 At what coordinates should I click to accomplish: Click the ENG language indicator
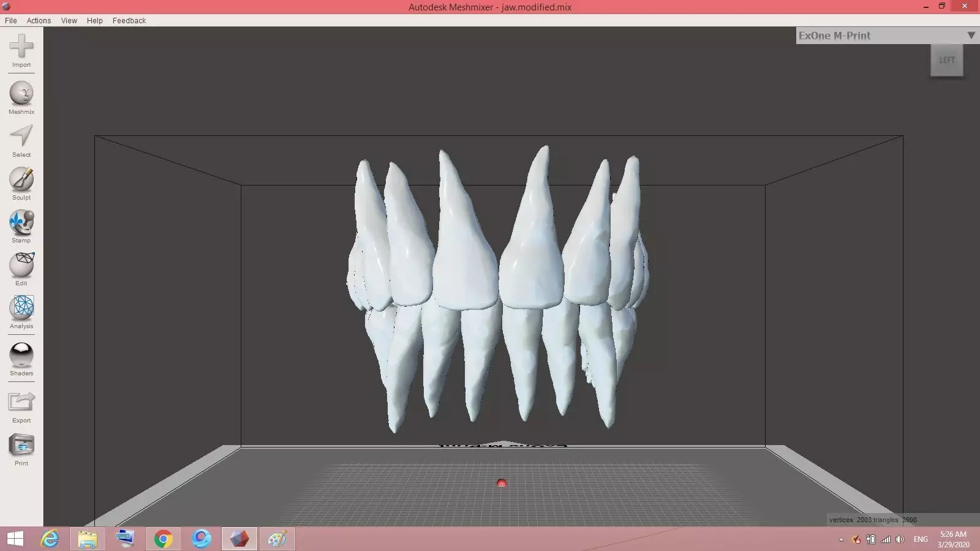pos(921,539)
